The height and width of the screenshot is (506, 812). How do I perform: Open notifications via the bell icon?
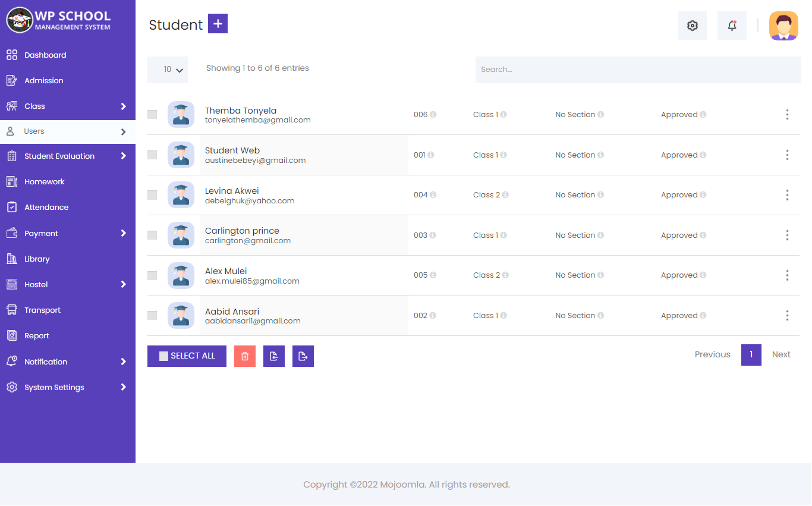point(731,26)
